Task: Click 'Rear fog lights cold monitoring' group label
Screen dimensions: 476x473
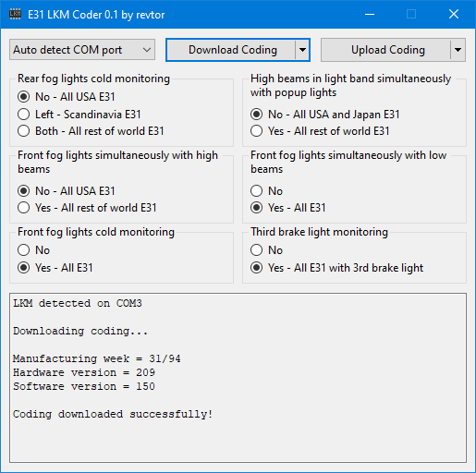Action: (x=93, y=79)
